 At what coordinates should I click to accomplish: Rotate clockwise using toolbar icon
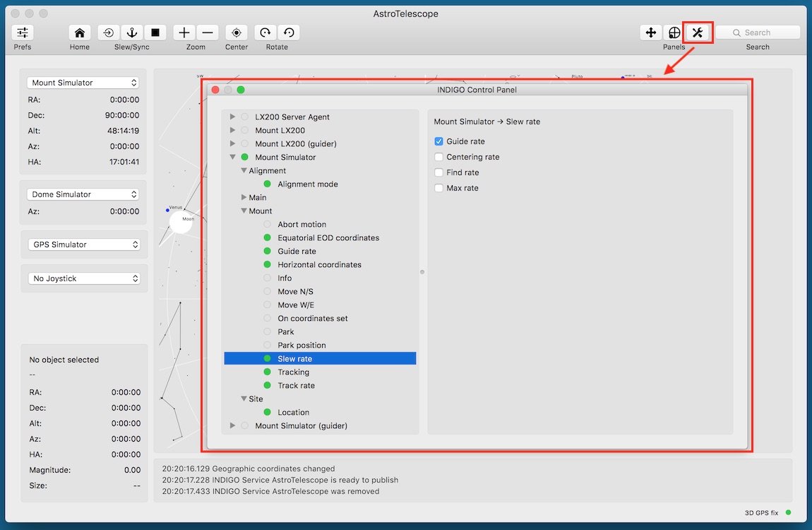tap(265, 33)
